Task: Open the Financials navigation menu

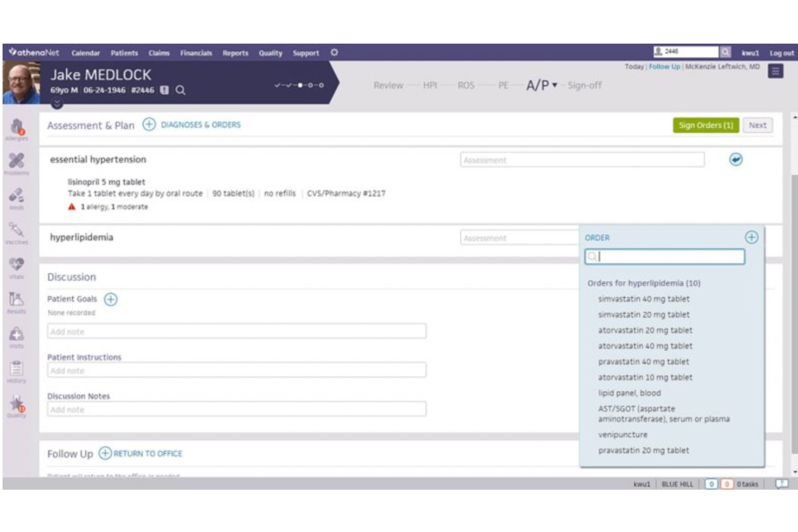Action: tap(196, 53)
